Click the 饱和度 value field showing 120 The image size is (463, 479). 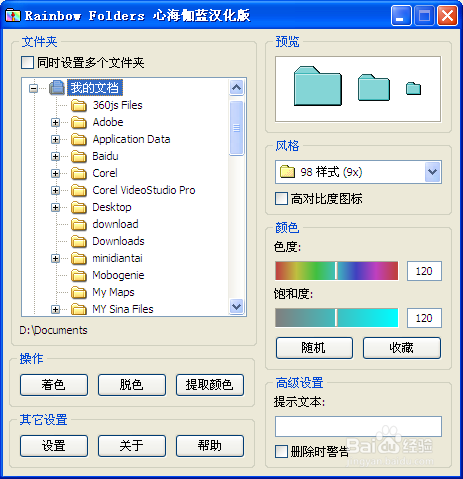coord(424,318)
